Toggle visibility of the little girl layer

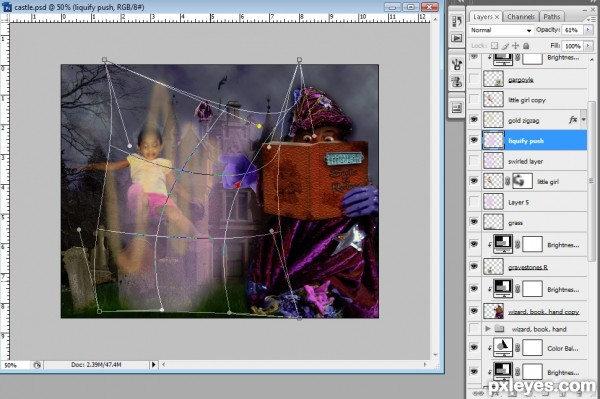[x=474, y=181]
